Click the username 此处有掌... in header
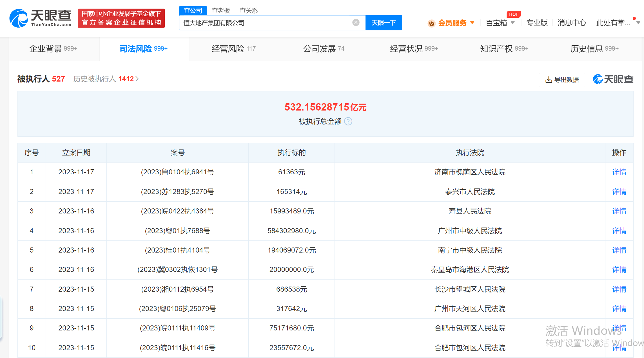644x358 pixels. (x=613, y=23)
